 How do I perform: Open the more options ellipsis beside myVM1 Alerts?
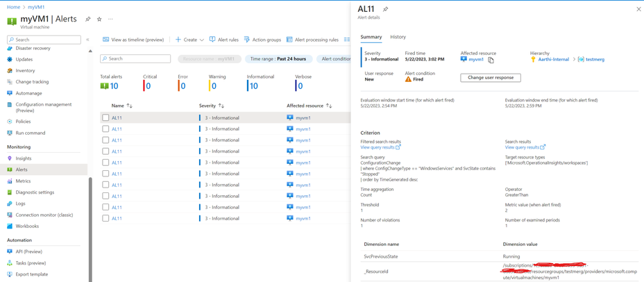(x=110, y=19)
